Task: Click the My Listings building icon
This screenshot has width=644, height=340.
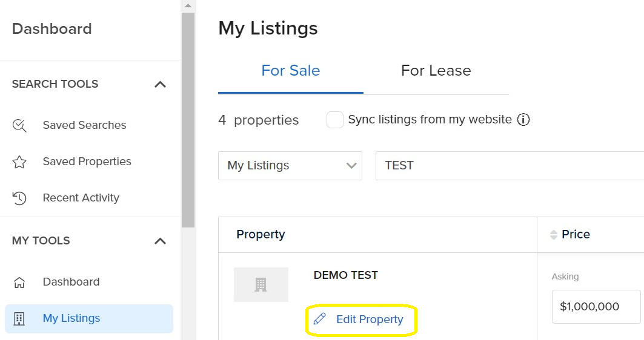Action: (x=19, y=318)
